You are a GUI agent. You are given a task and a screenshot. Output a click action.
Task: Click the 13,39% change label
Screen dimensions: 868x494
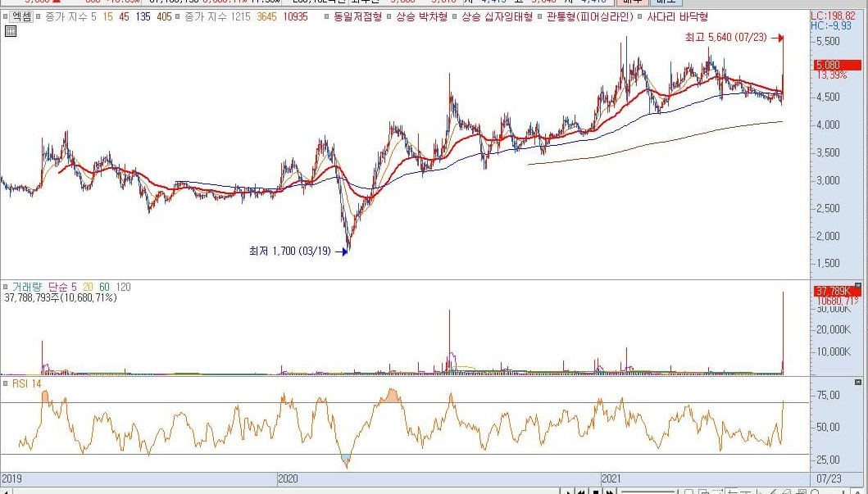[x=831, y=75]
